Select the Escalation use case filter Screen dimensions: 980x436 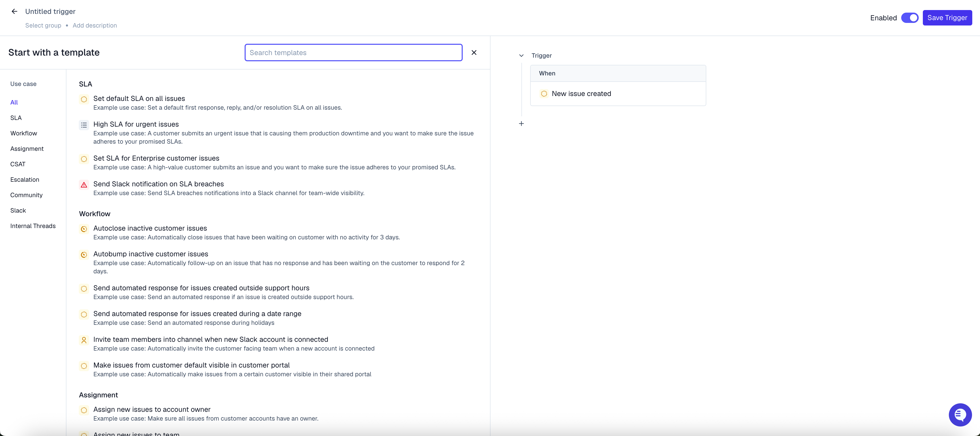tap(25, 179)
